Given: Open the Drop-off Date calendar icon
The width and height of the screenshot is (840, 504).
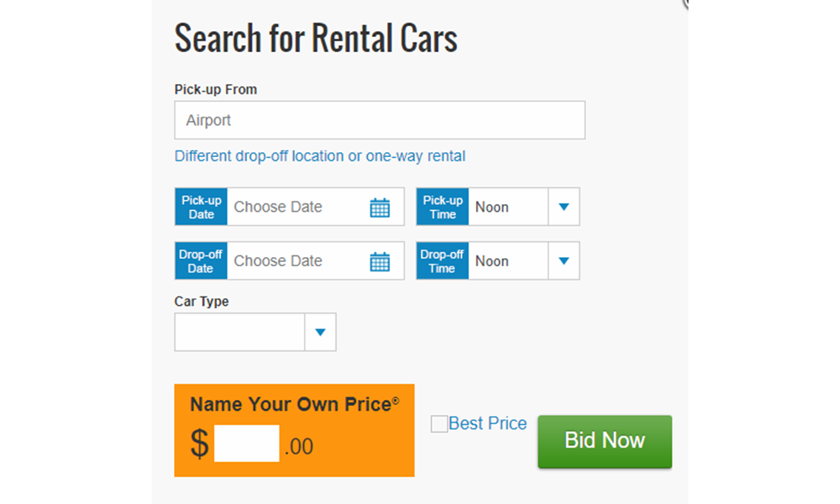Looking at the screenshot, I should (380, 261).
